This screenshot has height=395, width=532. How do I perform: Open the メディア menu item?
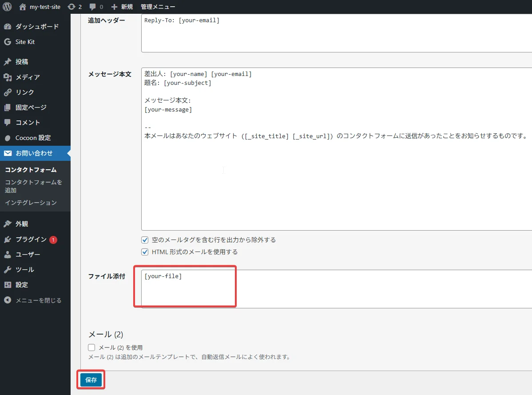click(35, 77)
